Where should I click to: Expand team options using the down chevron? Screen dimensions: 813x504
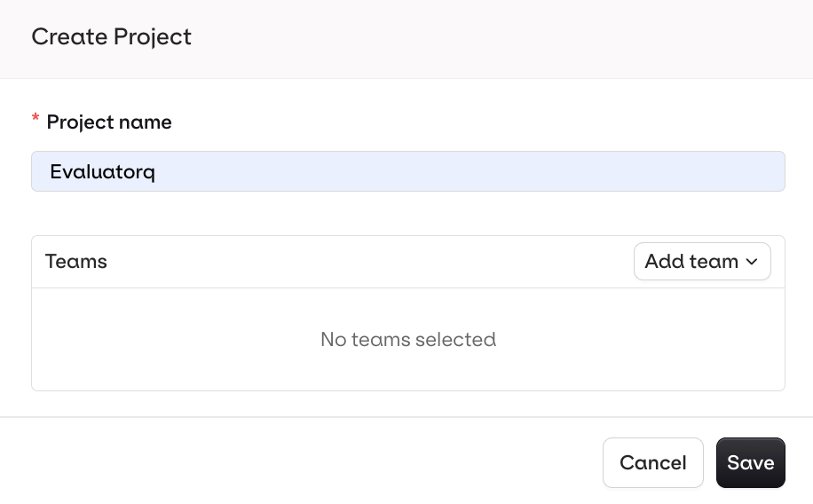(x=752, y=262)
